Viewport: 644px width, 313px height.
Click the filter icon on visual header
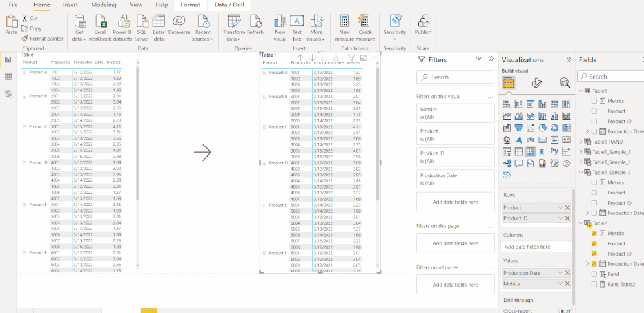coord(351,58)
